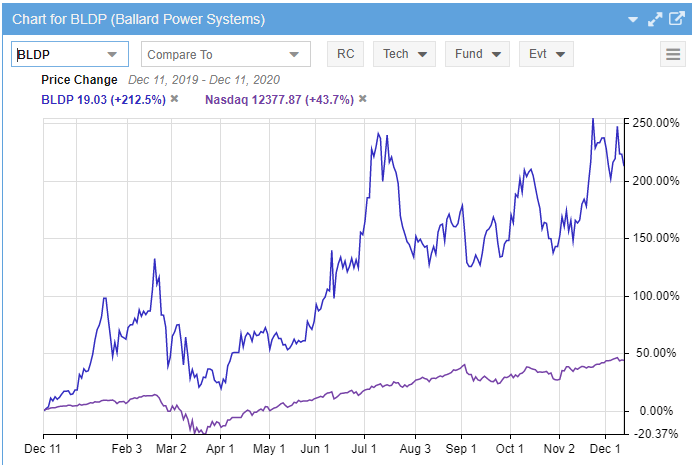The image size is (692, 465).
Task: Click the May 1 x-axis label
Action: (x=269, y=449)
